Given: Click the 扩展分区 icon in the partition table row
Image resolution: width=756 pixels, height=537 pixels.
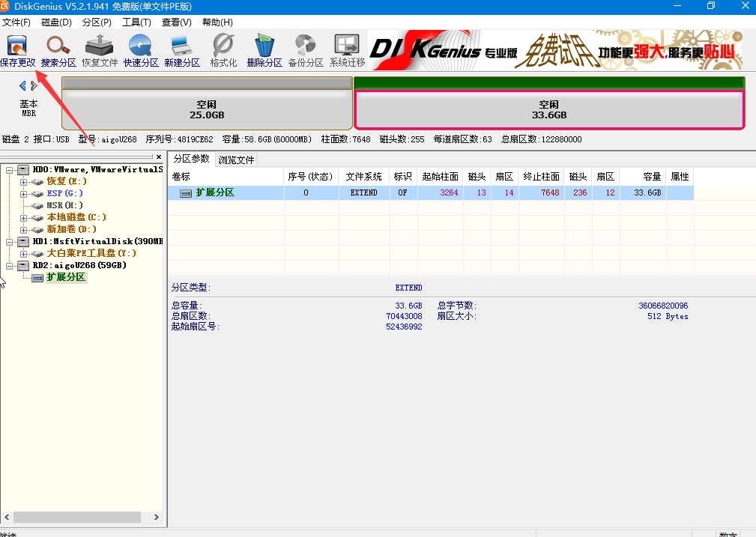Looking at the screenshot, I should tap(186, 193).
